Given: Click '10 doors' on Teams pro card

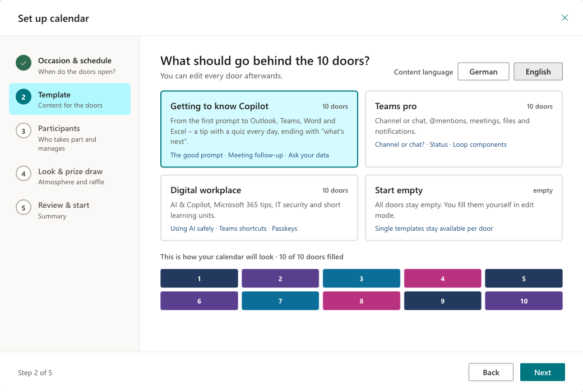Looking at the screenshot, I should (x=539, y=106).
